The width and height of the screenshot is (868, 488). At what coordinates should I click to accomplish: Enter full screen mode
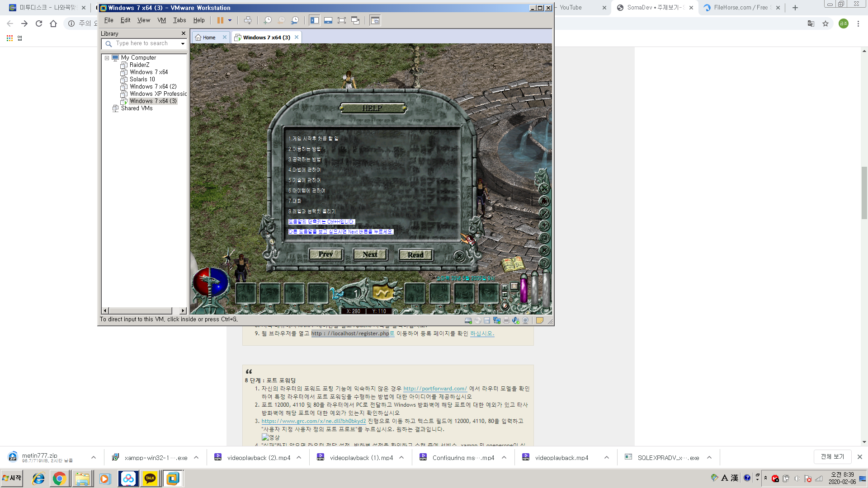click(341, 20)
